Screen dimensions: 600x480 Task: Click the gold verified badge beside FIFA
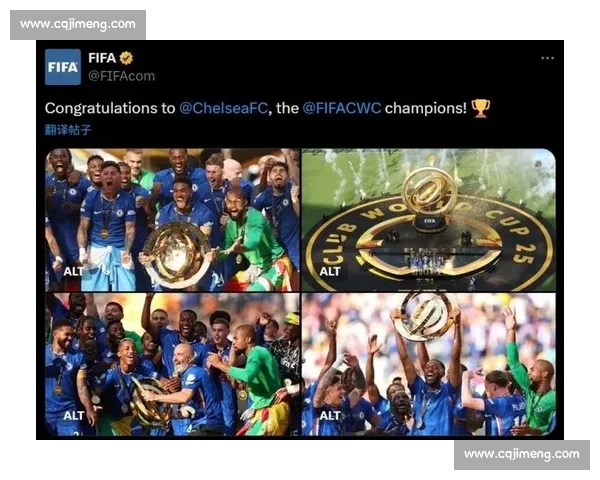tap(126, 58)
